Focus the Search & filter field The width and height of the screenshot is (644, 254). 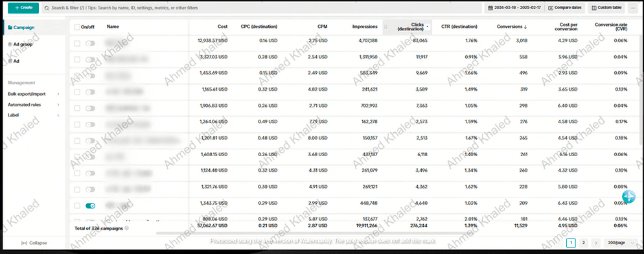pos(262,8)
